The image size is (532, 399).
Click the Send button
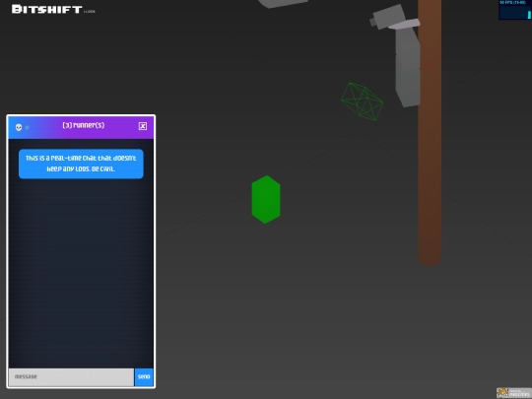[x=144, y=377]
